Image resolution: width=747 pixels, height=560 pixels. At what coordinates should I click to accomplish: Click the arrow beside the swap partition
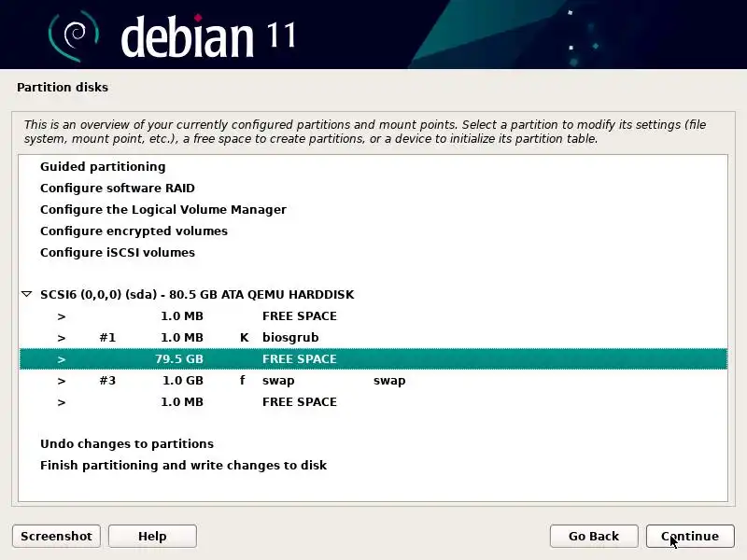62,381
